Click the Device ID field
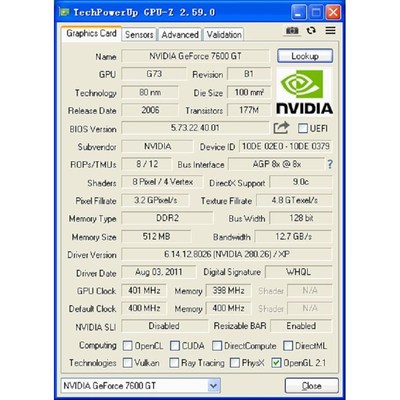The width and height of the screenshot is (400, 400). (x=285, y=146)
